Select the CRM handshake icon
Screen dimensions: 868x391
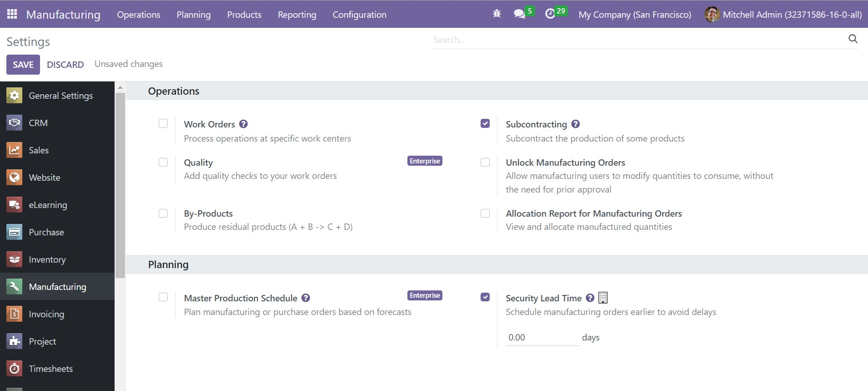click(x=15, y=123)
